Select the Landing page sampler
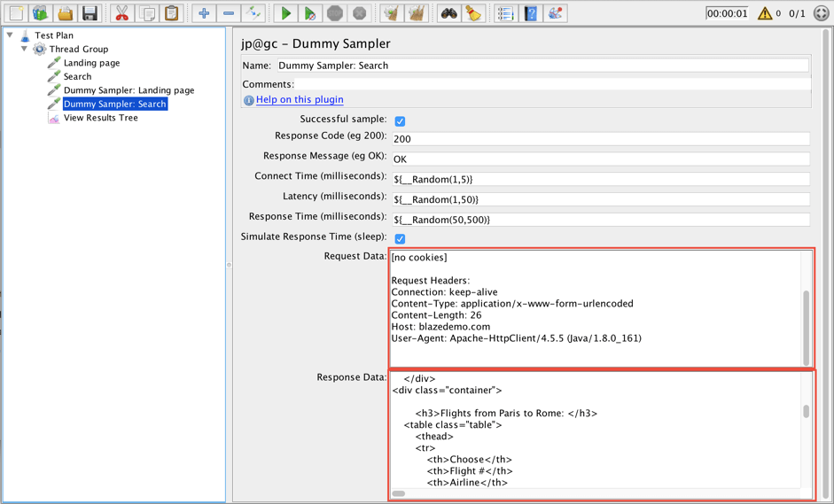834x504 pixels. click(x=91, y=63)
